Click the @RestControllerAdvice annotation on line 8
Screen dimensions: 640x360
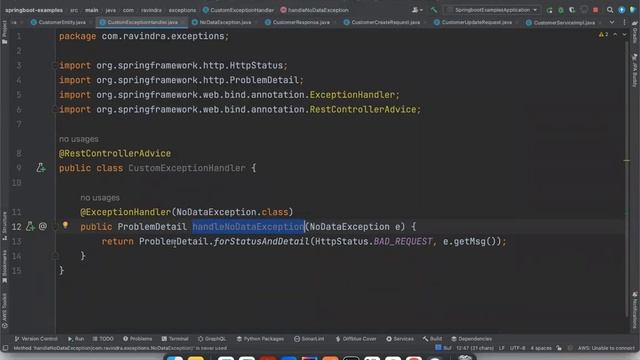115,153
